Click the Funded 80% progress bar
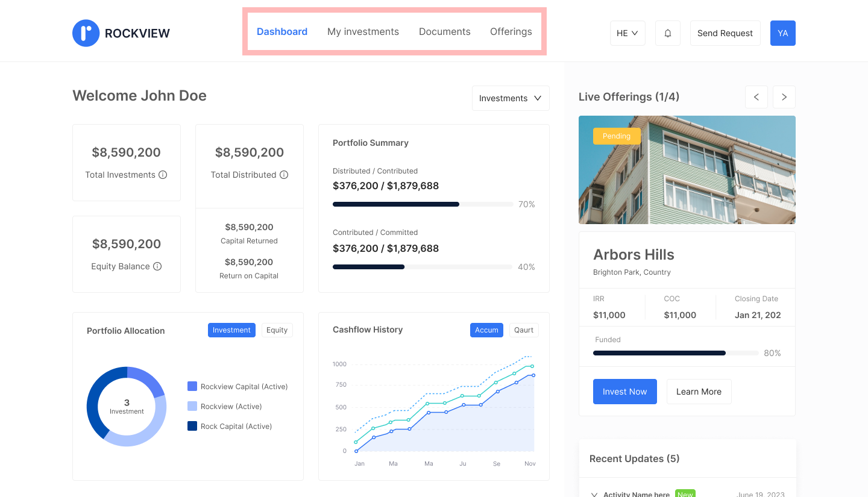 click(x=676, y=353)
